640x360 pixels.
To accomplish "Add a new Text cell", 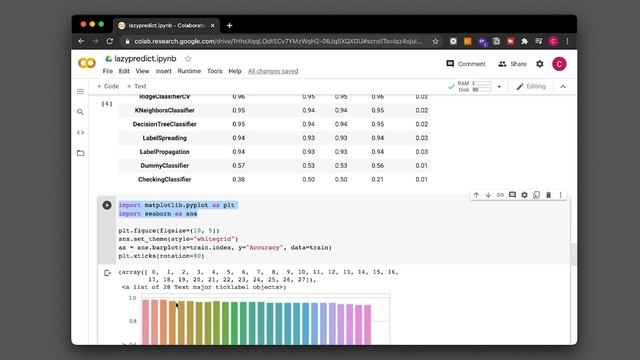I will coord(136,87).
